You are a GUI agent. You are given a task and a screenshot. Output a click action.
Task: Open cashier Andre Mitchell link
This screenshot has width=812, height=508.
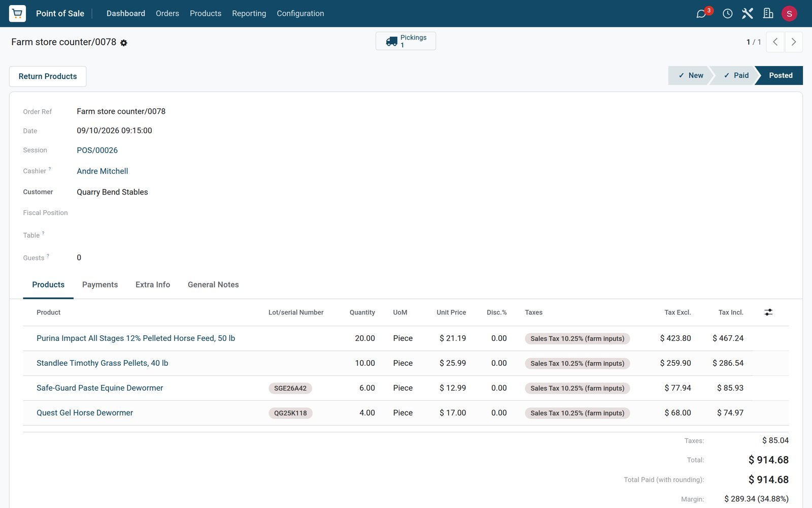coord(103,171)
